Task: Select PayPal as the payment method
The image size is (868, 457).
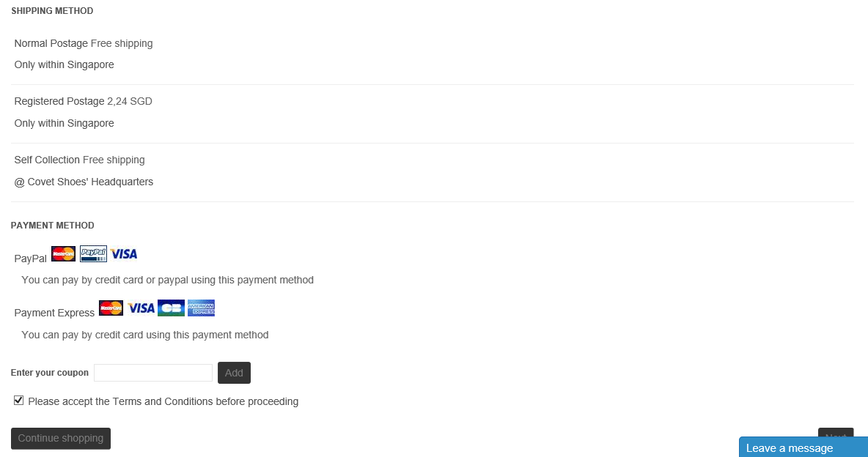Action: [x=31, y=259]
